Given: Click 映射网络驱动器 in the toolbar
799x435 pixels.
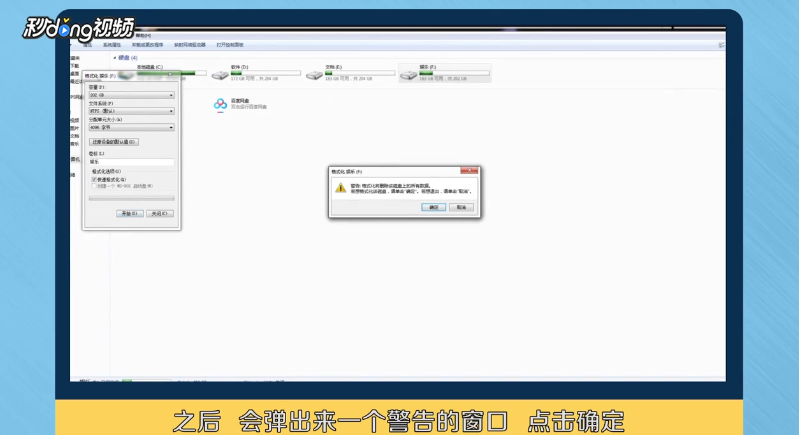Looking at the screenshot, I should [x=190, y=45].
